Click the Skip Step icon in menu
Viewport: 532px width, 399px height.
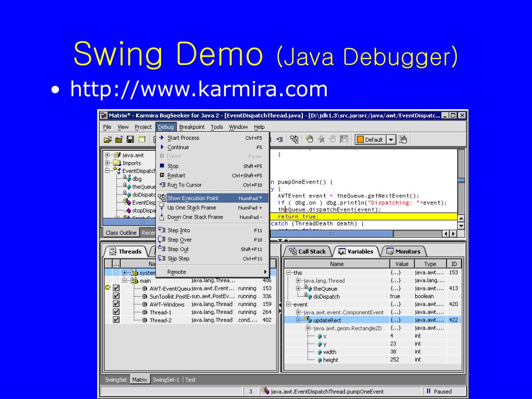[x=162, y=258]
